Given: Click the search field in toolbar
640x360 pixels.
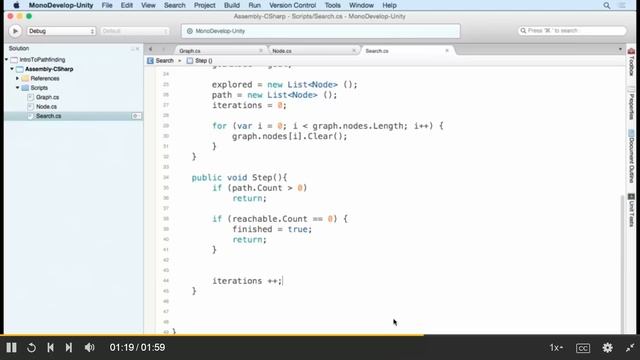Looking at the screenshot, I should tap(572, 31).
